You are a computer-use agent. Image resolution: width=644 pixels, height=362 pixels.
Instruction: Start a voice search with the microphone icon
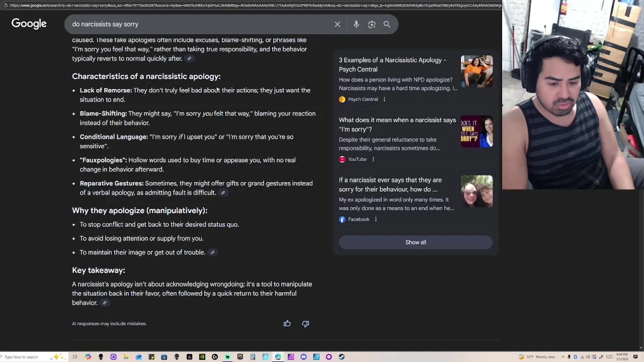356,24
